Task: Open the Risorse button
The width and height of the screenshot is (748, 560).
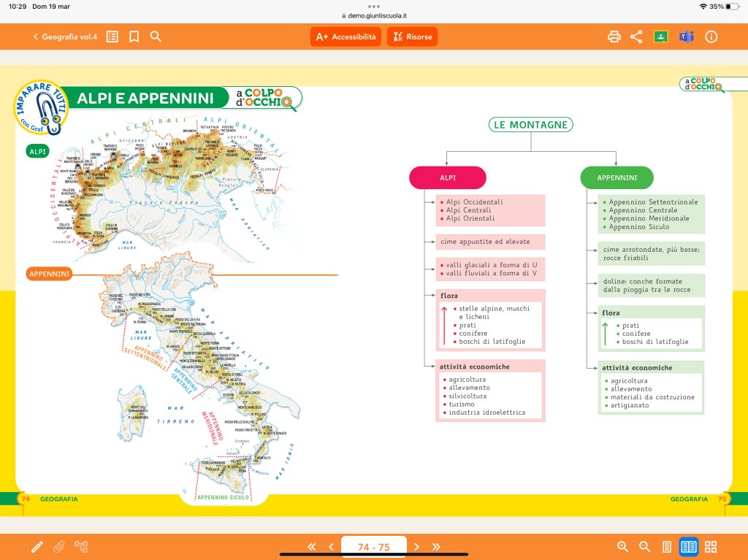Action: 412,37
